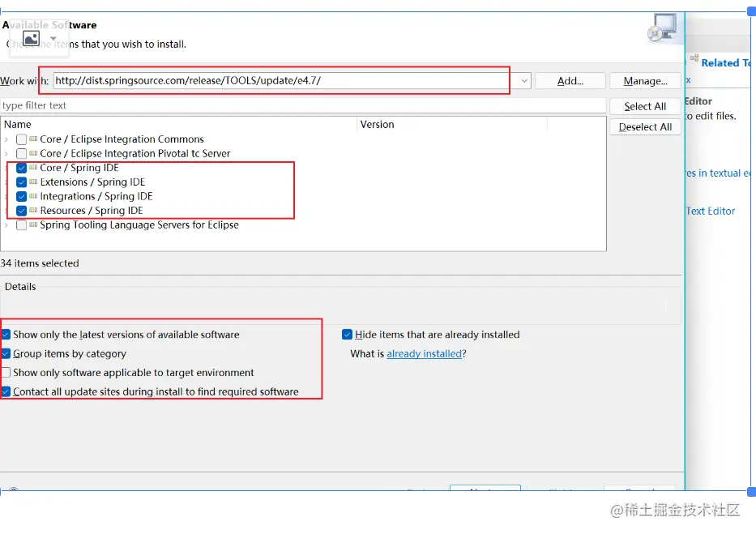The height and width of the screenshot is (534, 756).
Task: Click the image placeholder icon overlay
Action: pos(31,38)
